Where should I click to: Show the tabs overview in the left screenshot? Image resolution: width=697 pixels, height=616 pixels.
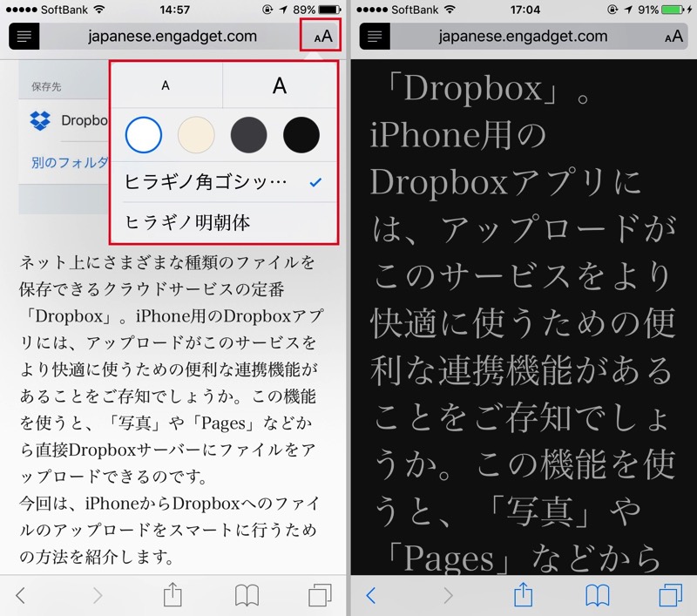click(320, 595)
